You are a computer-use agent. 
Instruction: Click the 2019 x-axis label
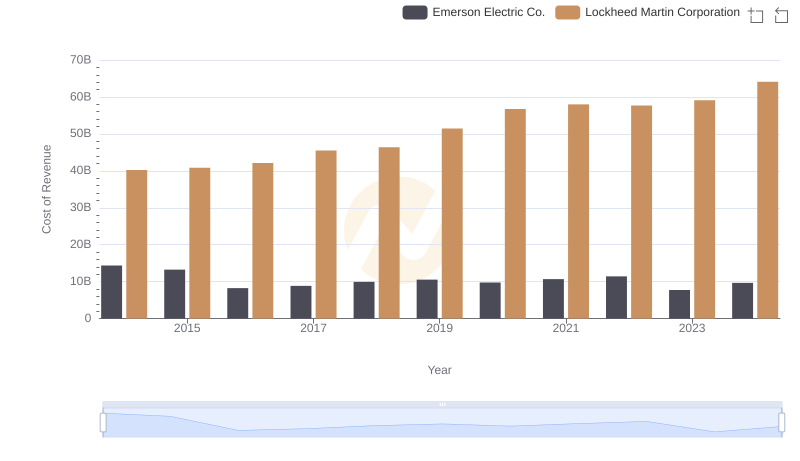coord(439,328)
